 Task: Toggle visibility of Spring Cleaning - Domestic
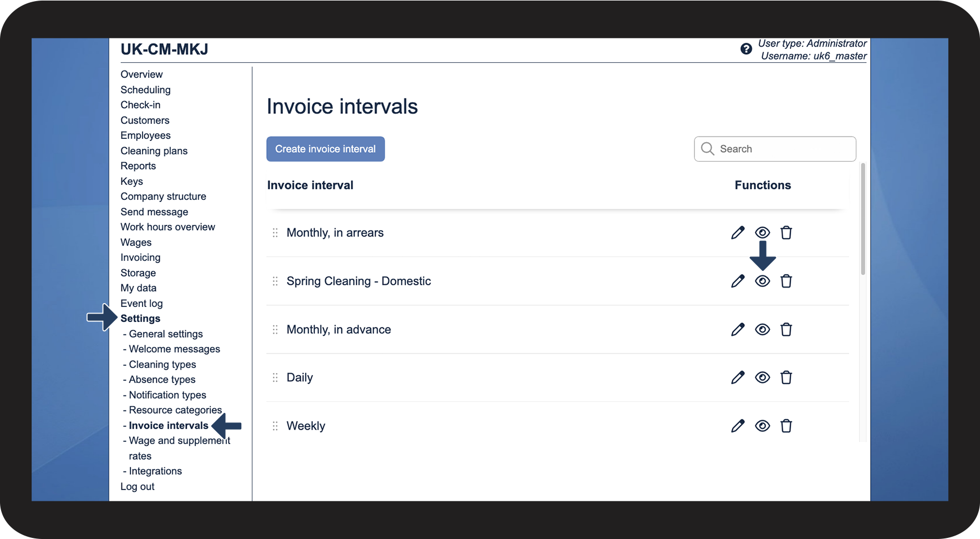coord(763,281)
